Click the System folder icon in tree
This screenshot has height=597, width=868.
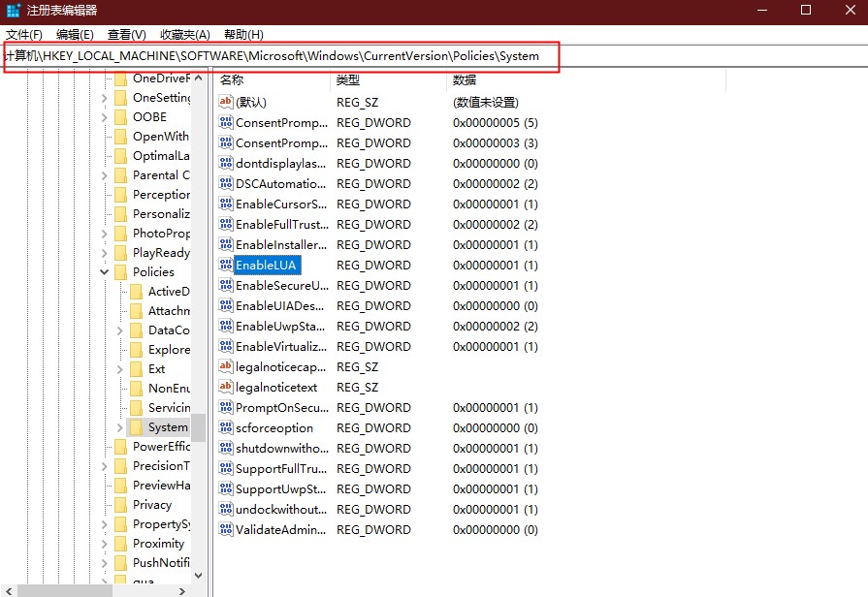coord(136,427)
